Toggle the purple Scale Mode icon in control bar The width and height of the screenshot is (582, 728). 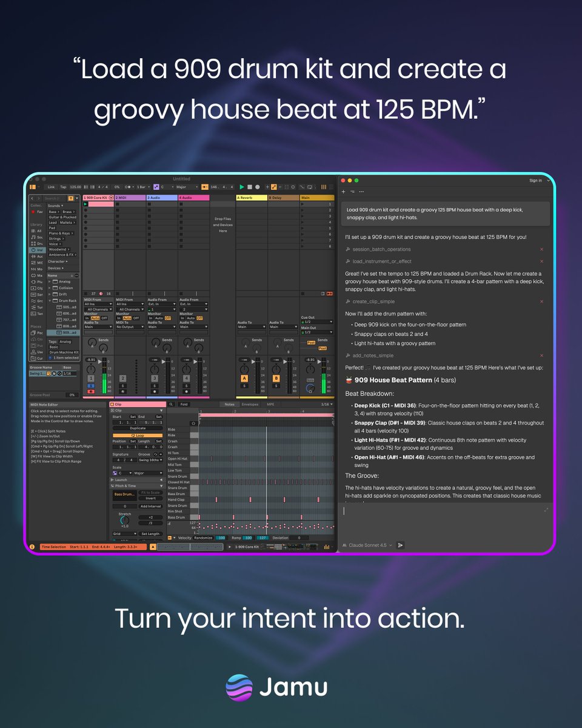[x=156, y=187]
